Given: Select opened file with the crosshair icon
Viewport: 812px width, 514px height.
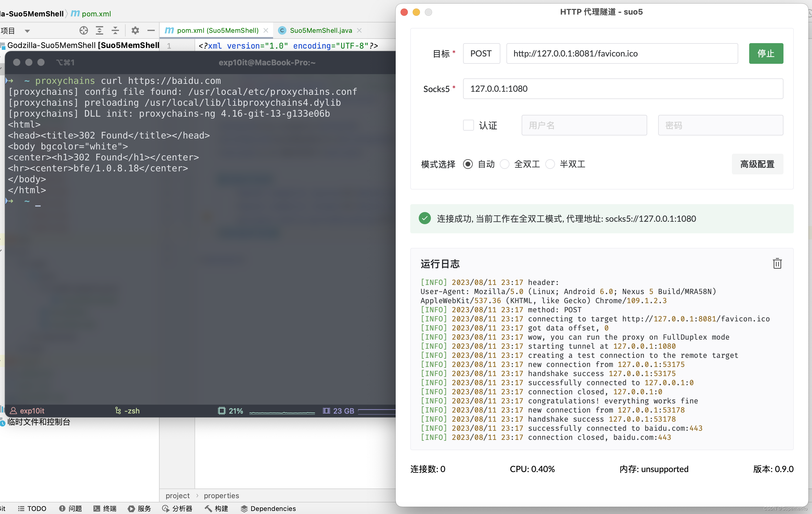Looking at the screenshot, I should click(84, 30).
